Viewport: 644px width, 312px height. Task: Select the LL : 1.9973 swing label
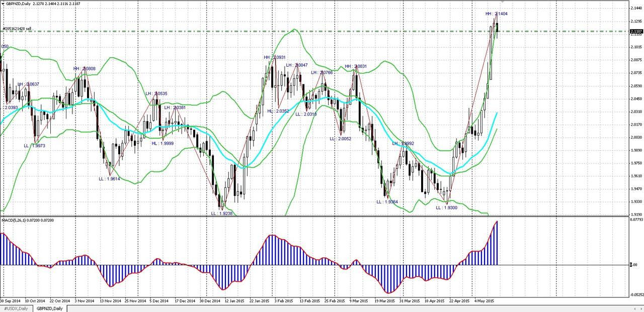tap(34, 145)
